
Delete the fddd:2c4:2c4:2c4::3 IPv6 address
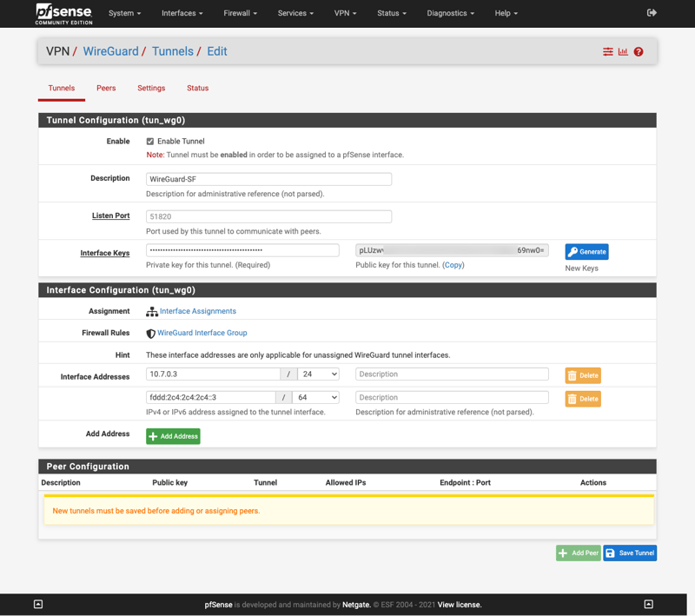583,399
